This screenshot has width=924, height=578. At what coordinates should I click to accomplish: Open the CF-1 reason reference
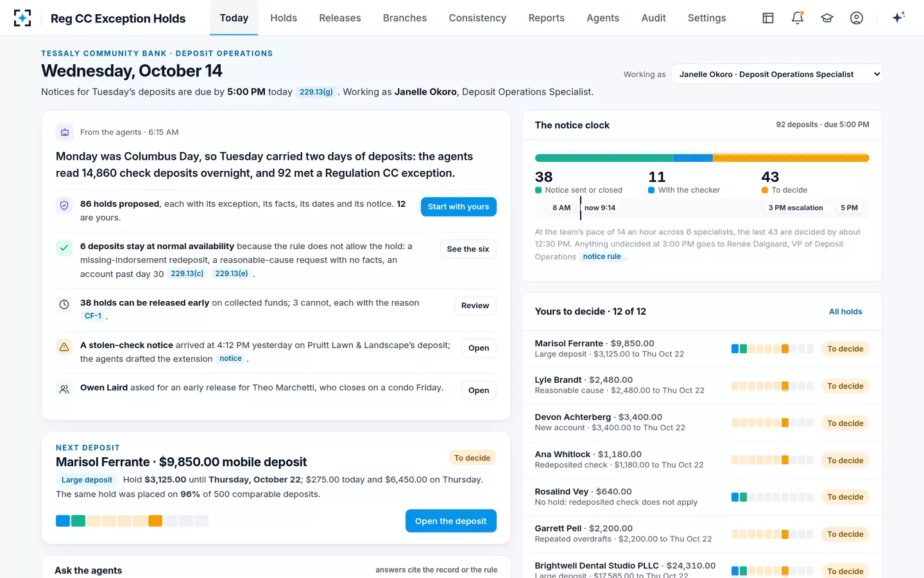coord(93,316)
